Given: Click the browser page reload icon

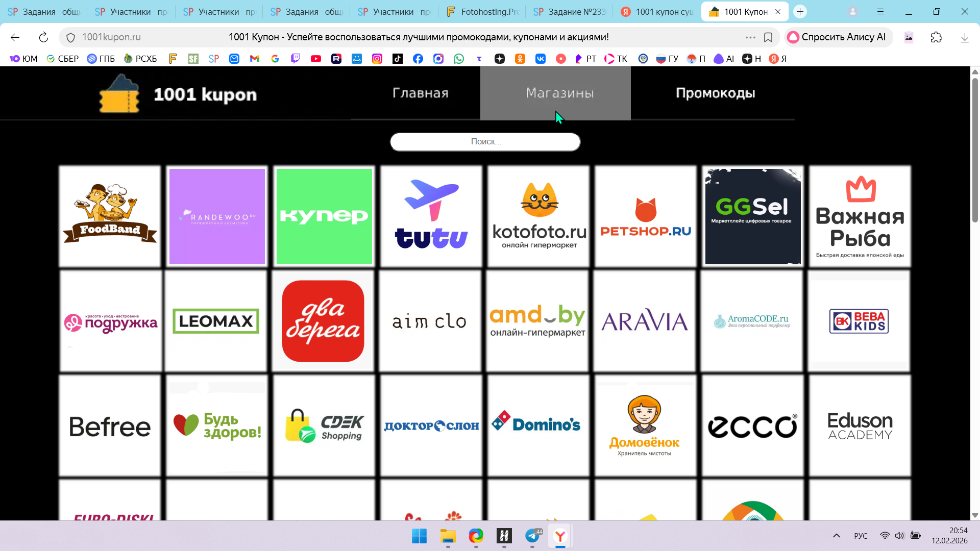Looking at the screenshot, I should point(43,37).
